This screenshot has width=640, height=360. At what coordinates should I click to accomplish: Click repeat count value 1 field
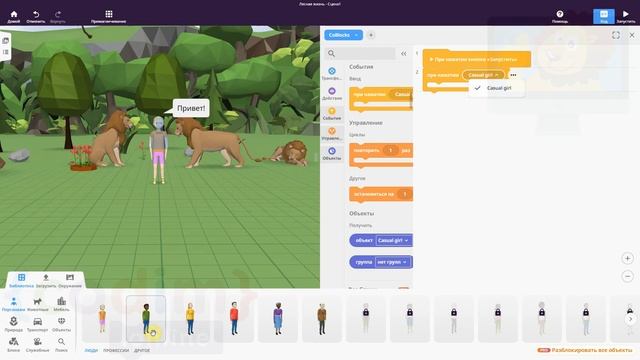(391, 150)
